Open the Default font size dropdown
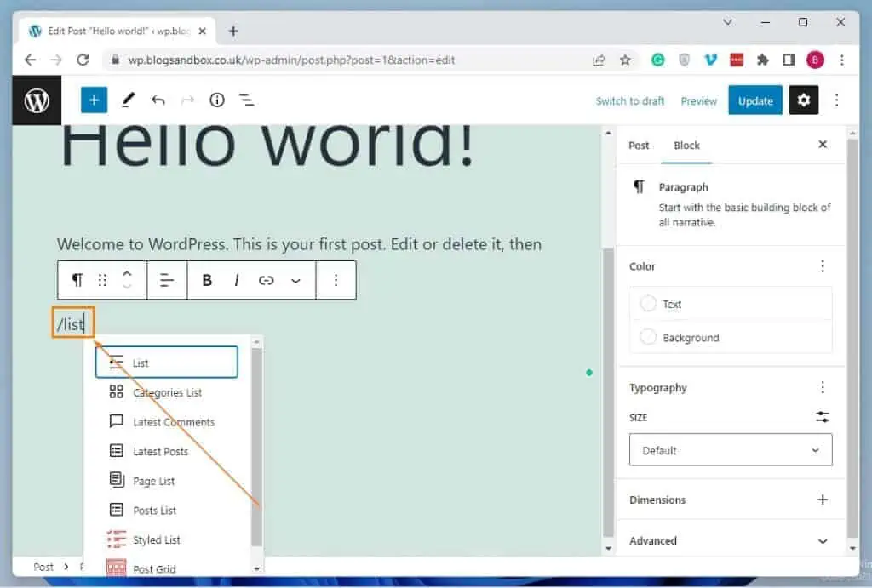The image size is (872, 588). [x=730, y=449]
